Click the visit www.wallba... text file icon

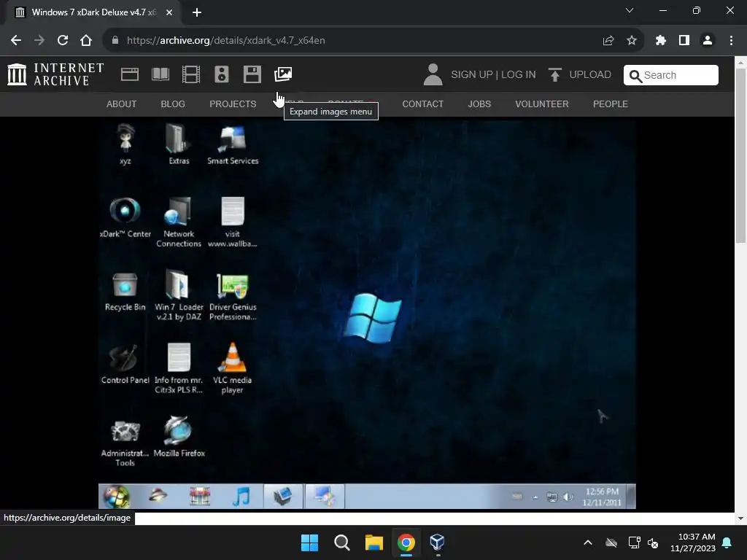pyautogui.click(x=233, y=222)
